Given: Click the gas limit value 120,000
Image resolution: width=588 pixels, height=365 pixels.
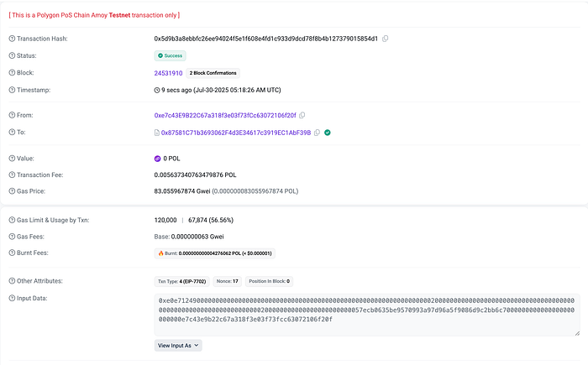Looking at the screenshot, I should pyautogui.click(x=165, y=220).
